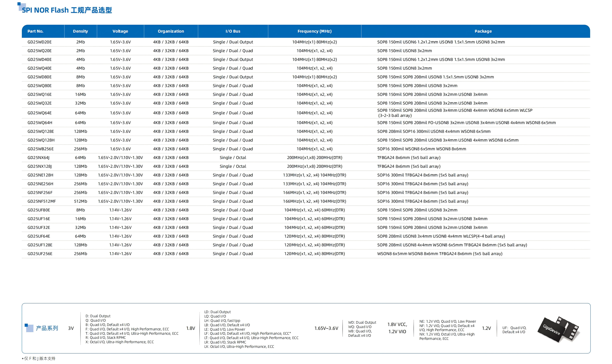The image size is (612, 364).
Task: Click the SPI NOR Flash title heading
Action: tap(67, 10)
